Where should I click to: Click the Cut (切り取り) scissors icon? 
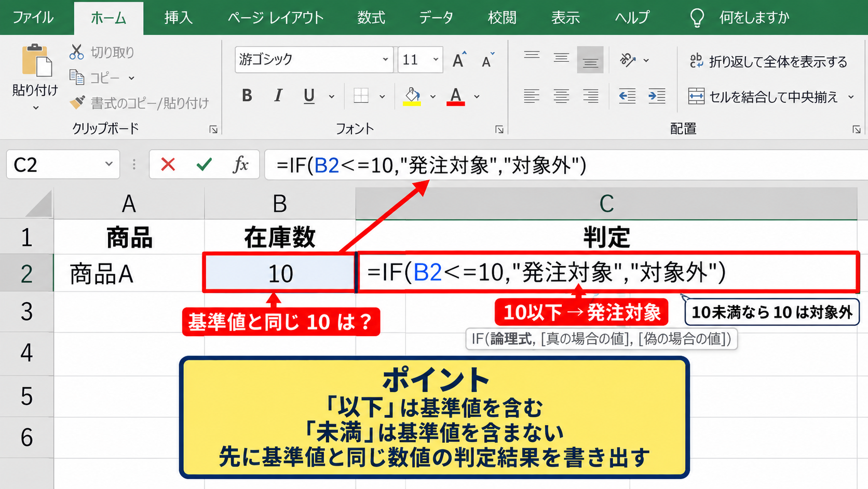77,52
